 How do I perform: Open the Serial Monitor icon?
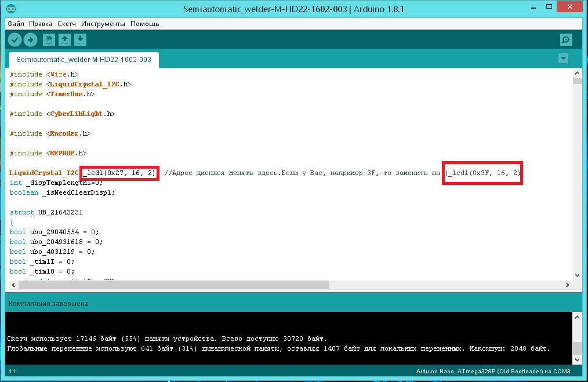566,39
